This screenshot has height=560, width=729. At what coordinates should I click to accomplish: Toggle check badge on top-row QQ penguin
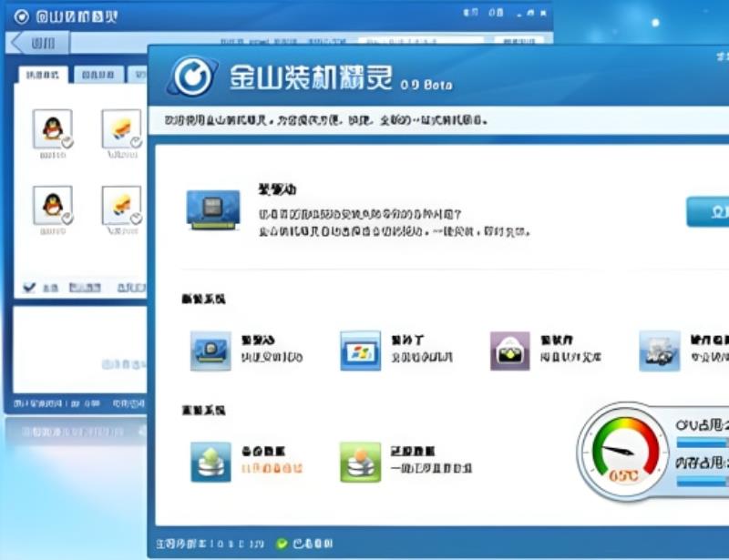tap(67, 143)
